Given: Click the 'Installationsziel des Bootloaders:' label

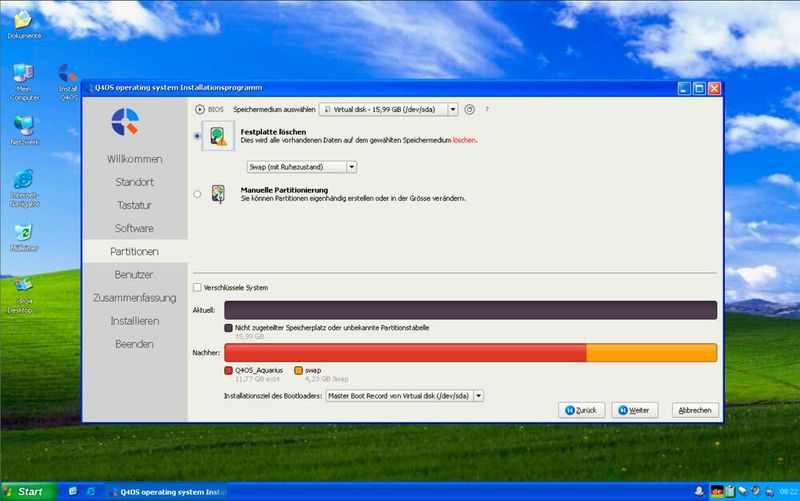Looking at the screenshot, I should click(x=273, y=396).
